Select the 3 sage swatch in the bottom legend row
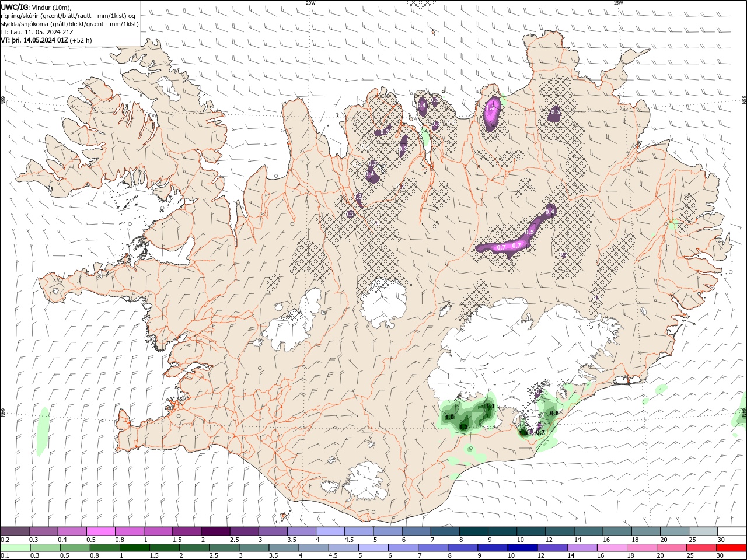This screenshot has height=560, width=747. click(x=253, y=548)
